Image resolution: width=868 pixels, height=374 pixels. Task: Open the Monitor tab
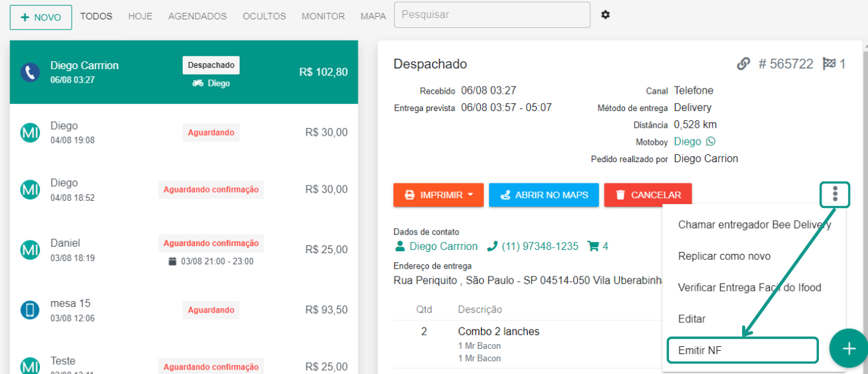[323, 16]
